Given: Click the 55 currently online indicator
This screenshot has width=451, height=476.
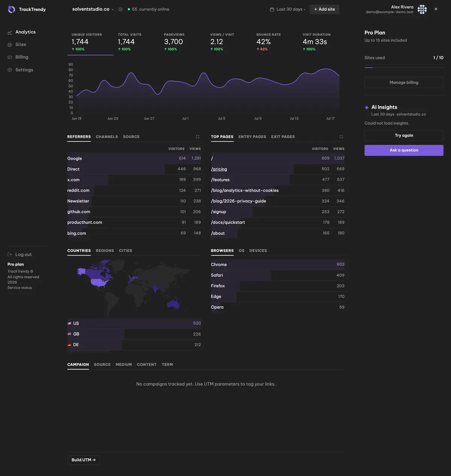Looking at the screenshot, I should click(148, 9).
